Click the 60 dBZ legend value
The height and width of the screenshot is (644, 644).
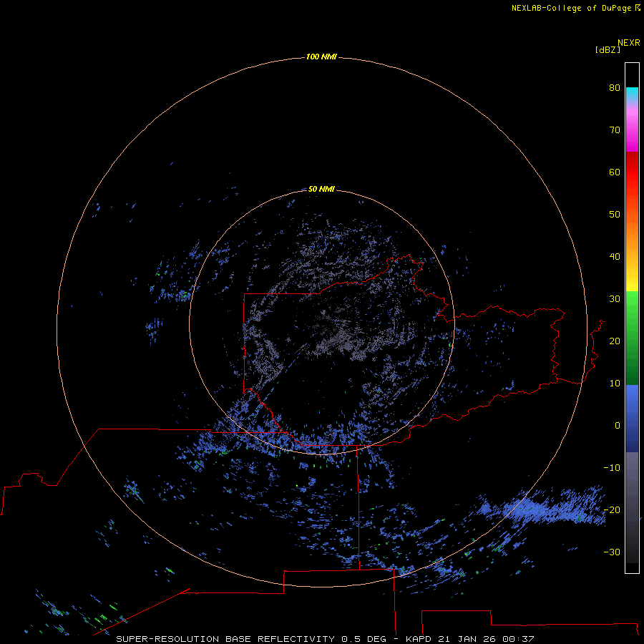coord(615,172)
